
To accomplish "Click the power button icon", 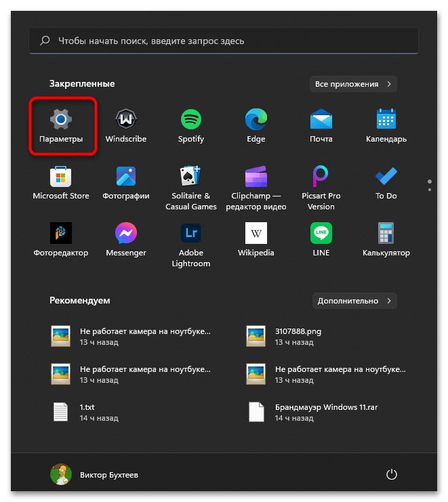I will point(391,474).
